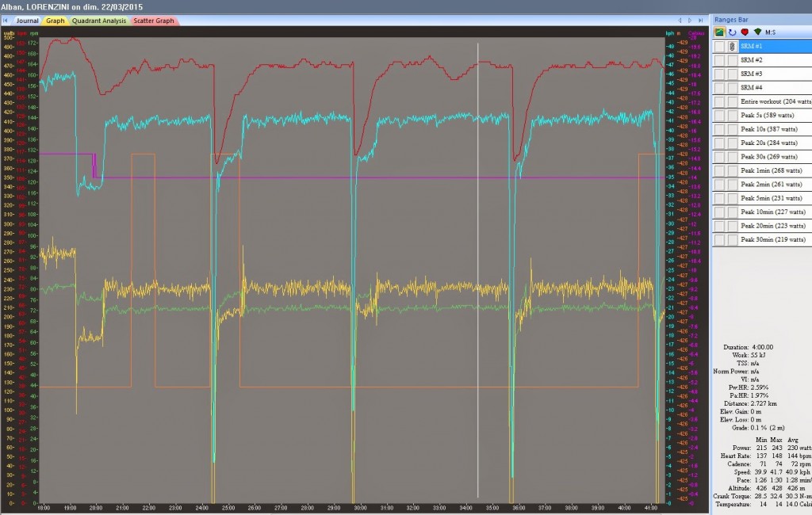This screenshot has height=515, width=812.
Task: Check the first box for SRM #2
Action: tap(718, 60)
